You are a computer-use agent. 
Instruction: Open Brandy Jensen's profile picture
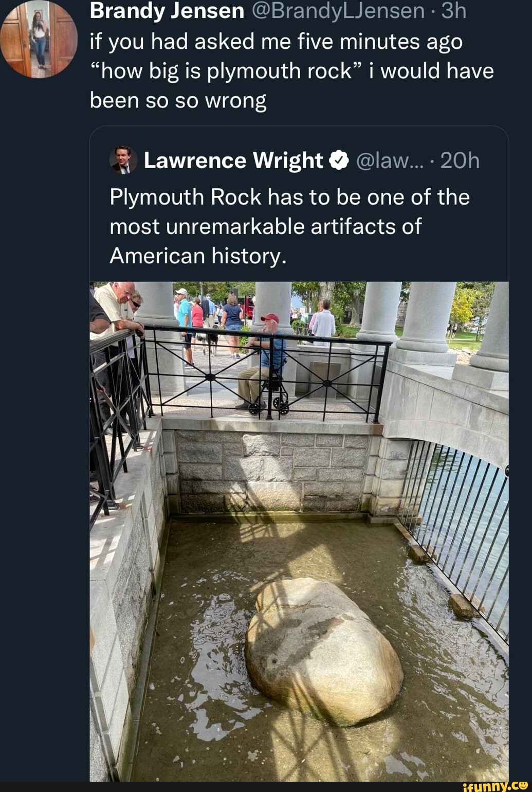tap(39, 39)
